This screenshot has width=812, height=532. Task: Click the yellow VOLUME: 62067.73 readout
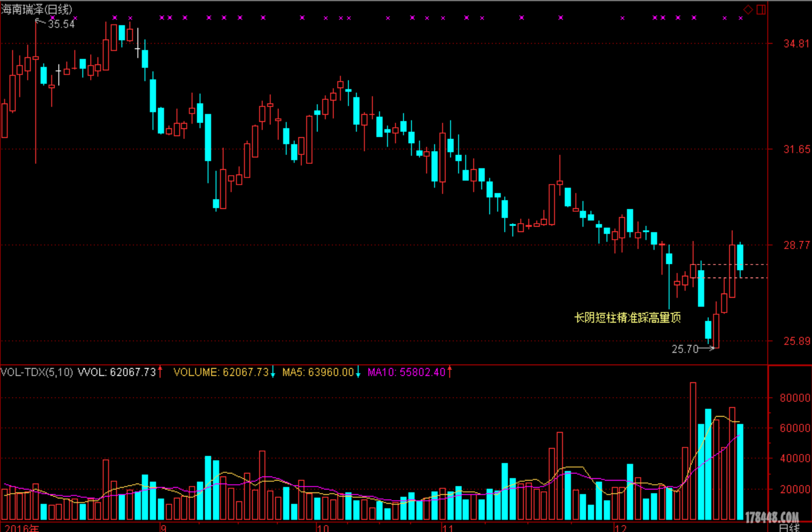pyautogui.click(x=221, y=372)
